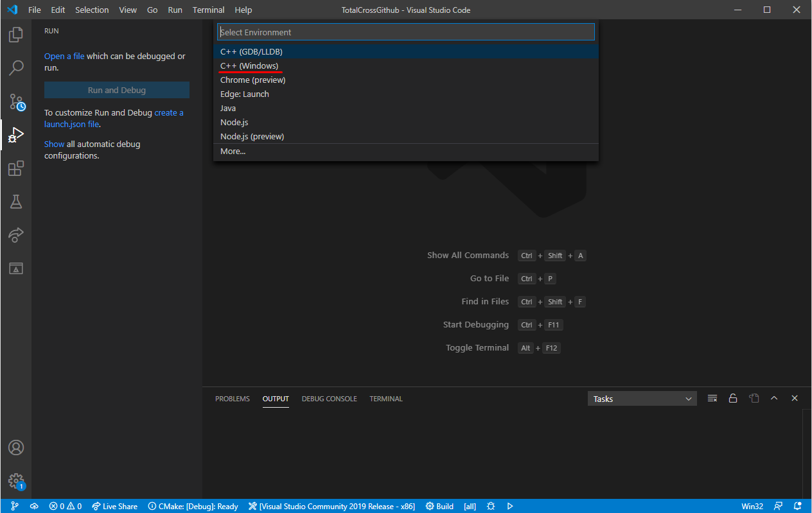Screen dimensions: 812x513
Task: Open the Go menu
Action: pos(152,10)
